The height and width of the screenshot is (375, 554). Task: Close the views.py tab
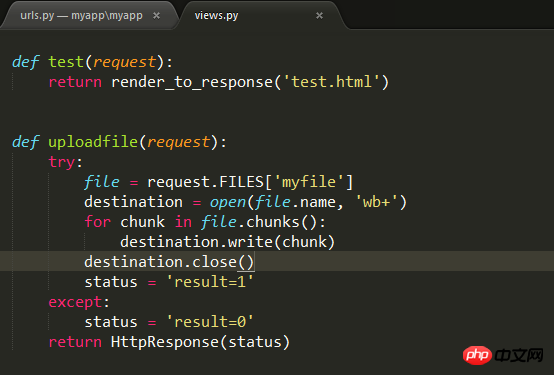click(319, 16)
